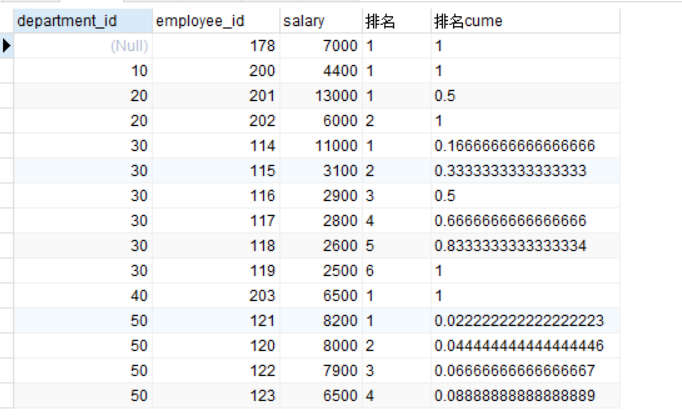
Task: Click employee_id cell 120
Action: pyautogui.click(x=216, y=346)
